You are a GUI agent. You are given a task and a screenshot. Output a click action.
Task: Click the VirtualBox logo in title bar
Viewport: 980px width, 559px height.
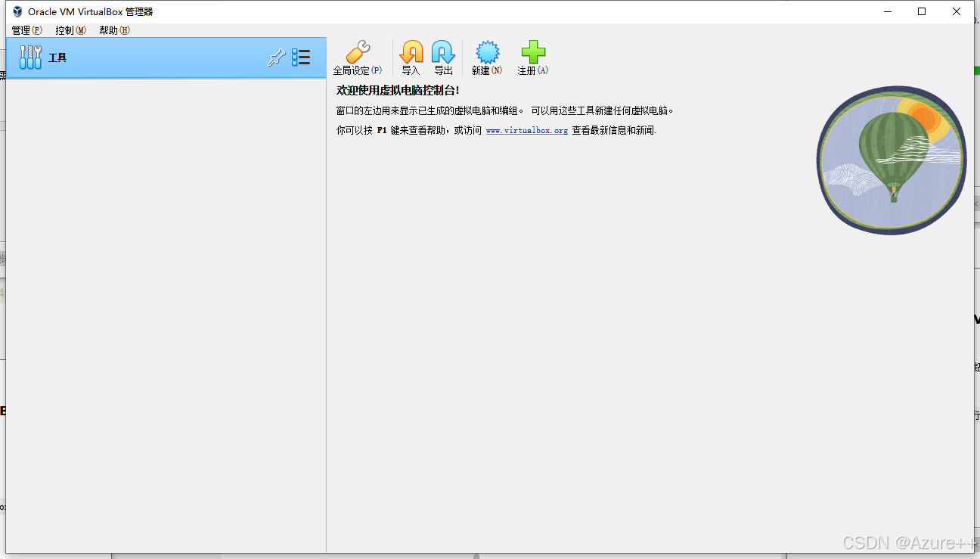(x=17, y=11)
